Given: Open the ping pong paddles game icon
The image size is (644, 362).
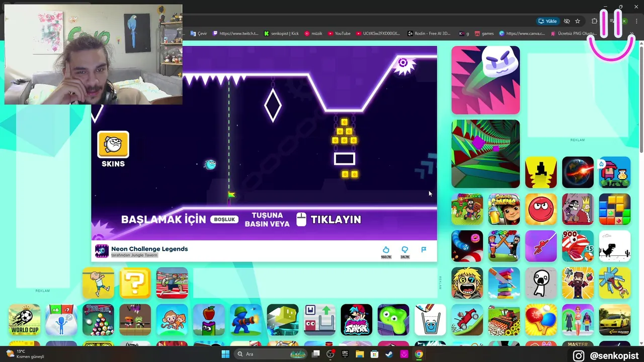Looking at the screenshot, I should [x=541, y=320].
